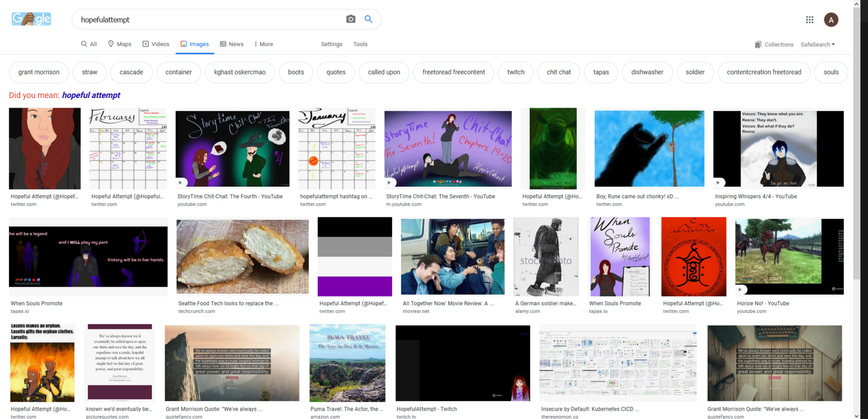Click the blue magnifier search button
The width and height of the screenshot is (868, 419).
click(368, 19)
